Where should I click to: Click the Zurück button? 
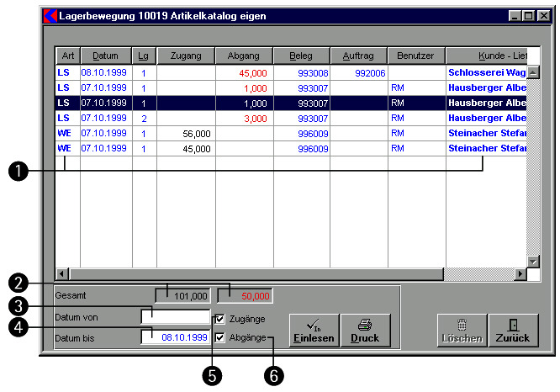(513, 331)
